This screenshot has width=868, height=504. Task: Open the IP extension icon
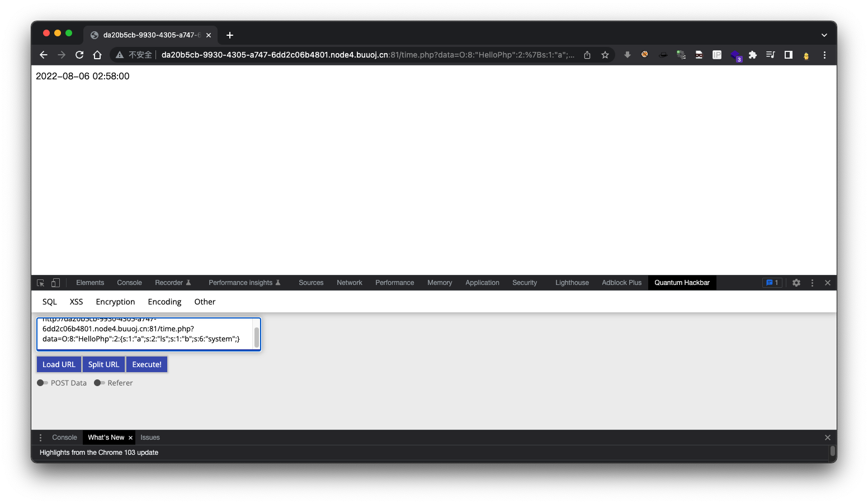(x=717, y=55)
